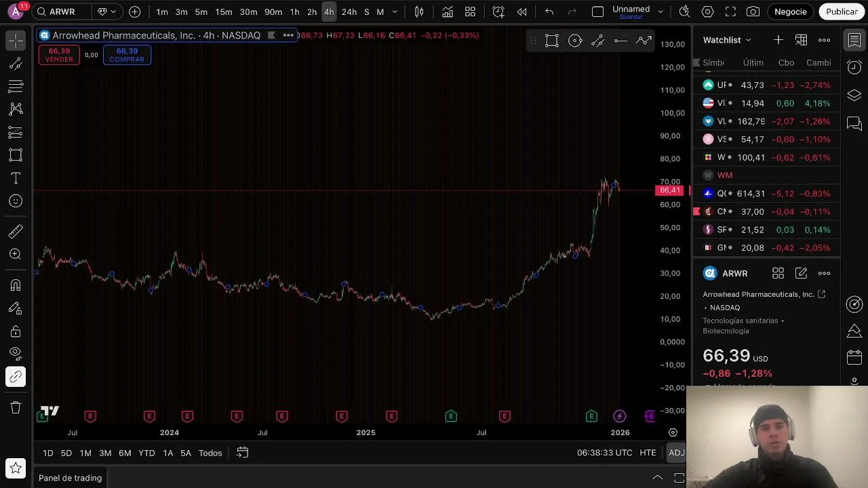The height and width of the screenshot is (488, 868).
Task: Open the emoji icons tool
Action: [x=16, y=201]
